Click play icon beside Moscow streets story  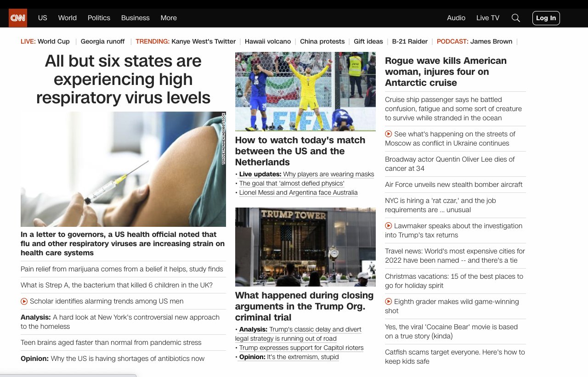coord(389,134)
